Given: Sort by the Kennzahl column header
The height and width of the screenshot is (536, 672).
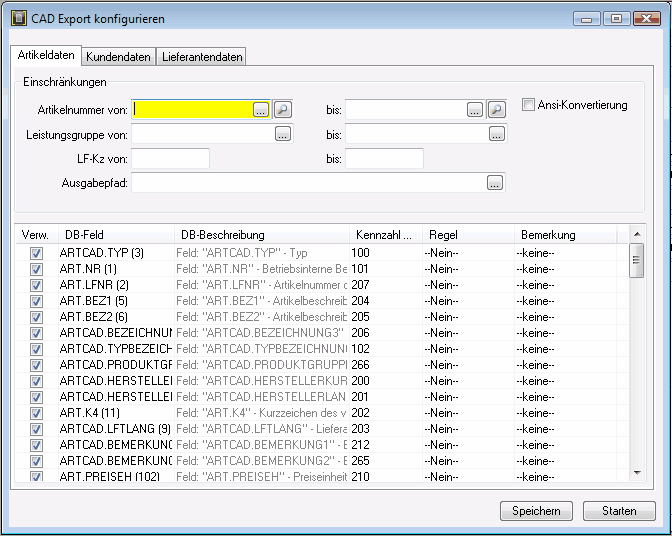Looking at the screenshot, I should click(383, 235).
